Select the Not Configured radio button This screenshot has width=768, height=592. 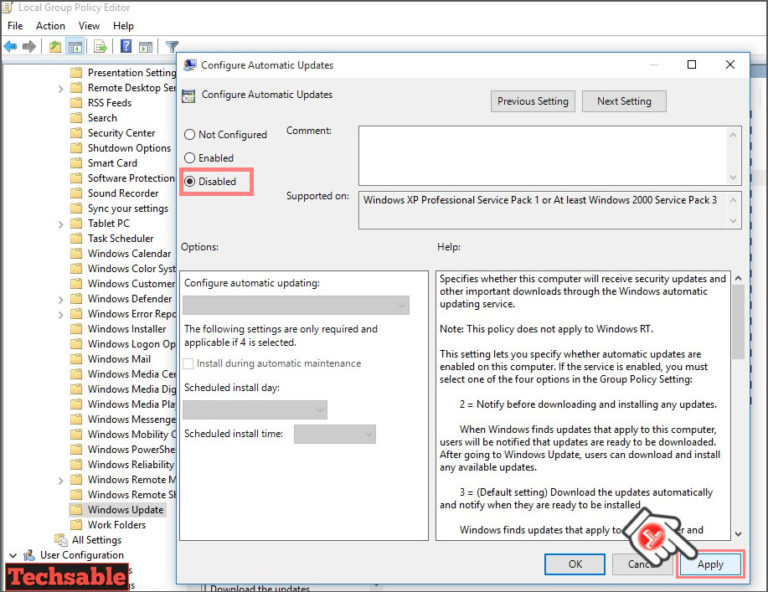(x=189, y=135)
